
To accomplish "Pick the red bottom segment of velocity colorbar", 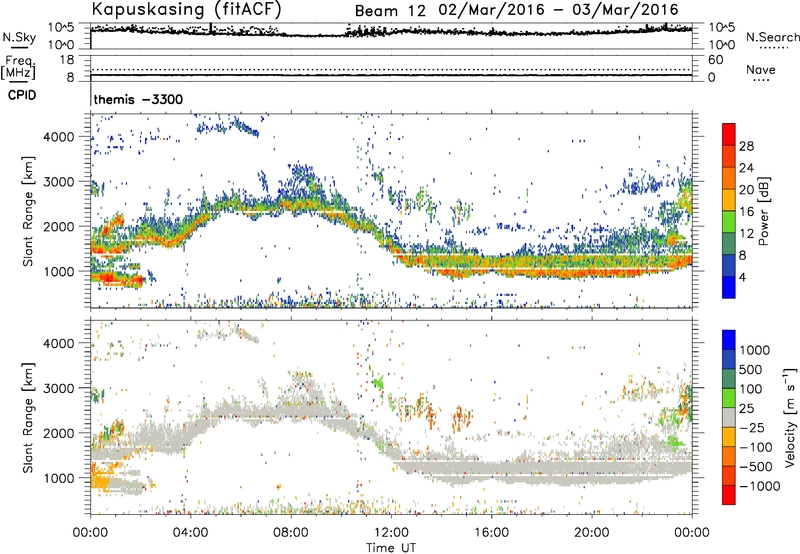I will tap(729, 495).
